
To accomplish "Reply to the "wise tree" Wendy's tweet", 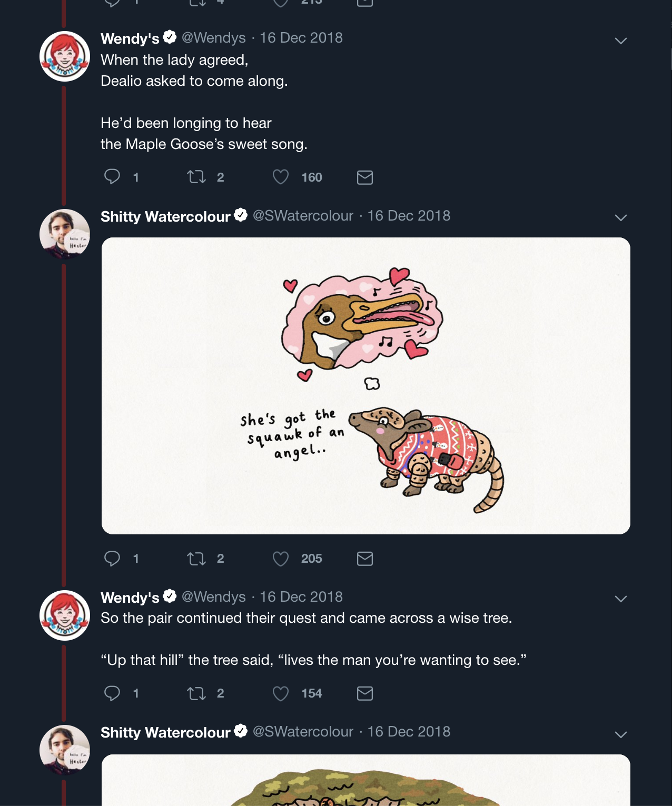I will pos(112,693).
